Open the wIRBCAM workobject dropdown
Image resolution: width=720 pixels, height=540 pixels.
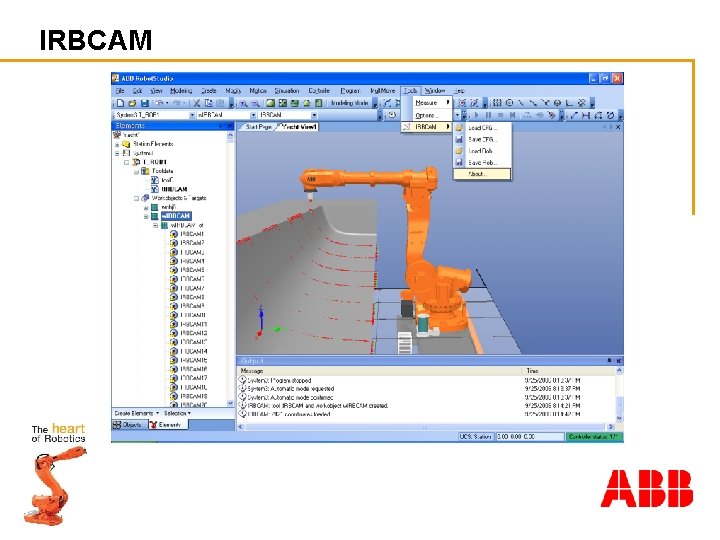coord(253,115)
